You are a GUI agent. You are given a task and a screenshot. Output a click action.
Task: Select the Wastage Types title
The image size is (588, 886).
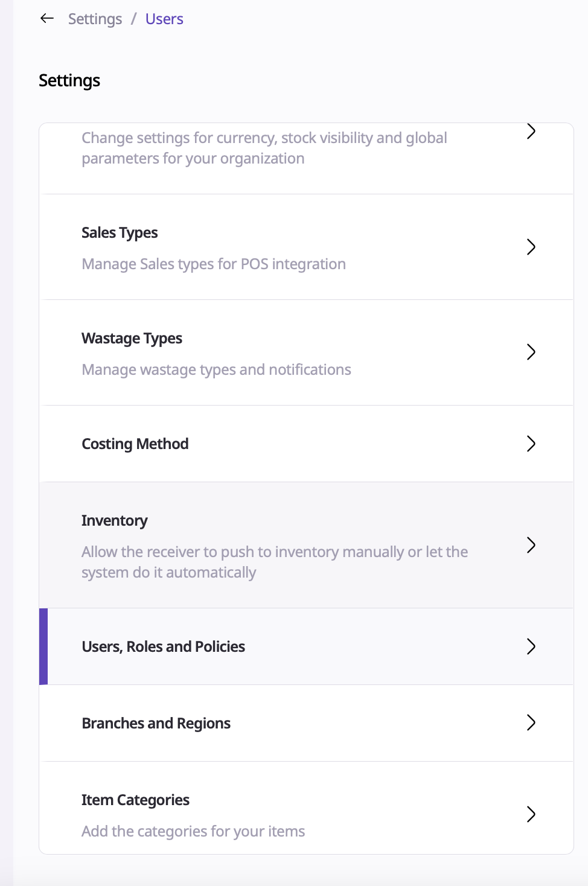(132, 339)
